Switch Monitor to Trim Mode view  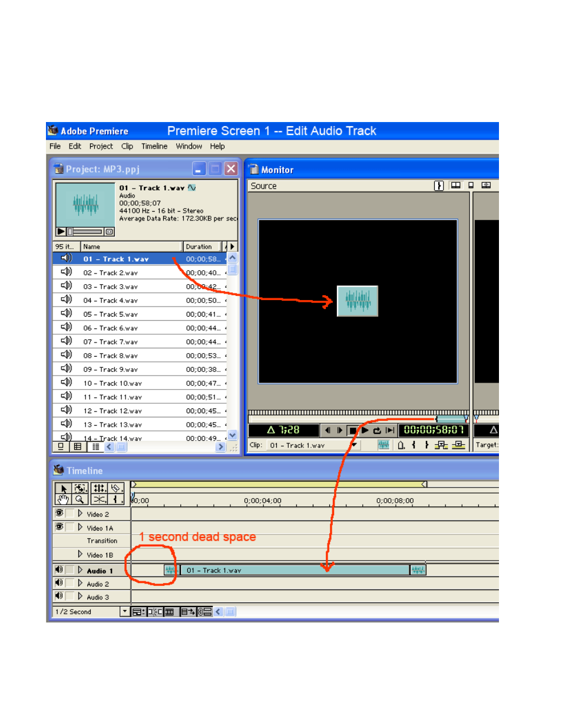(486, 186)
